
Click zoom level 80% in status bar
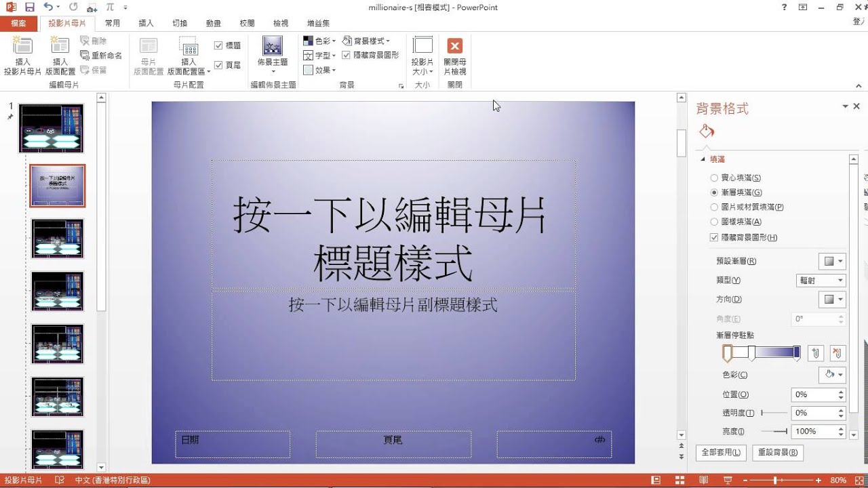[x=837, y=481]
